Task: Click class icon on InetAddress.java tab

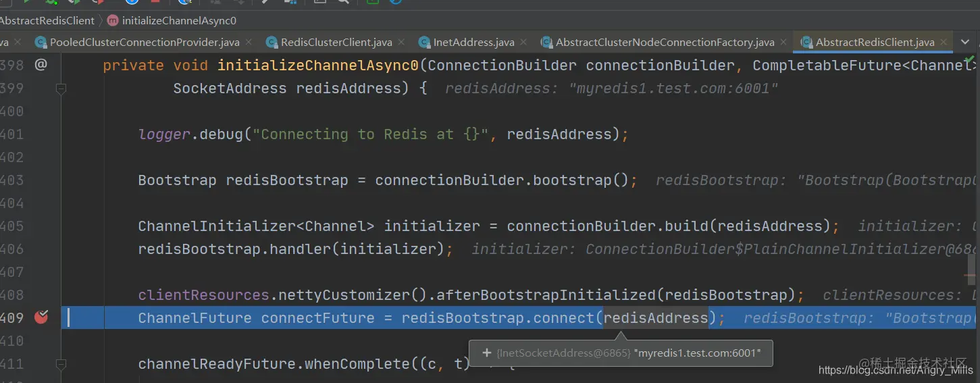Action: pos(424,43)
